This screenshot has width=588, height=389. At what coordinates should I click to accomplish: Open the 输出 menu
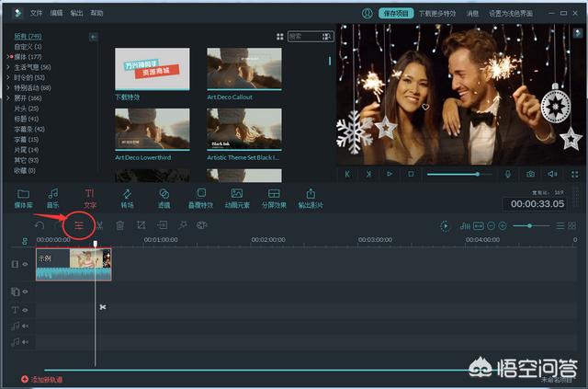click(76, 14)
